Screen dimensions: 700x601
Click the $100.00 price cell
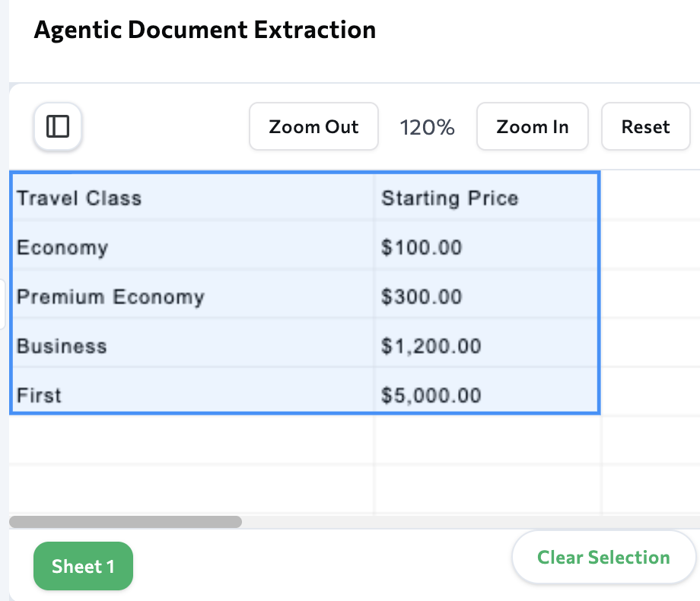(x=422, y=247)
